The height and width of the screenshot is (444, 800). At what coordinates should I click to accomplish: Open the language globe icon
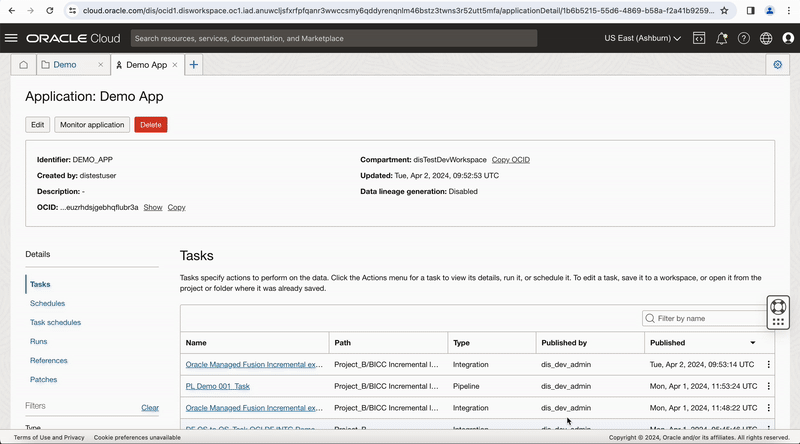(766, 38)
